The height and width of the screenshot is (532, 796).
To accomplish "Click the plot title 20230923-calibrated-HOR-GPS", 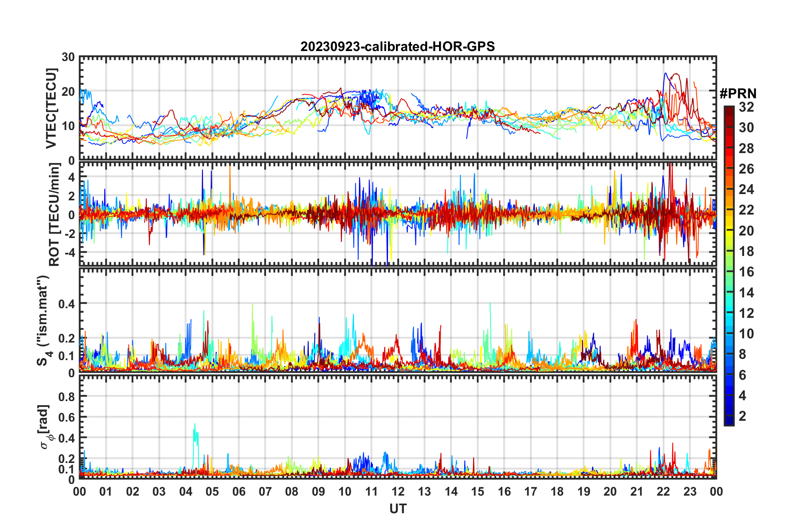I will pyautogui.click(x=398, y=46).
